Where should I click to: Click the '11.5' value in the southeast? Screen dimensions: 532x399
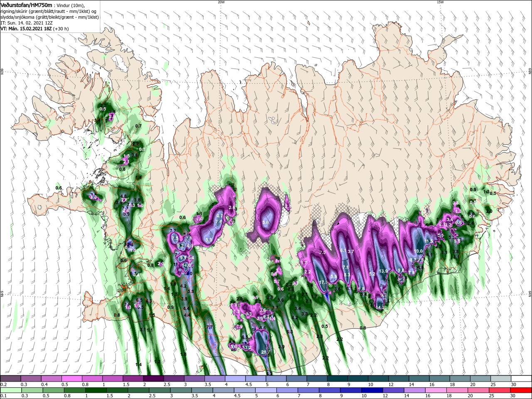click(x=429, y=241)
